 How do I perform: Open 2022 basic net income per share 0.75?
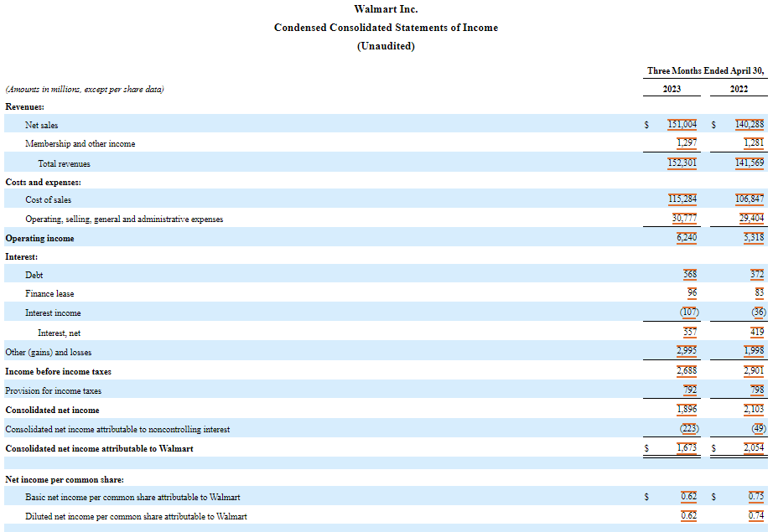pos(755,497)
